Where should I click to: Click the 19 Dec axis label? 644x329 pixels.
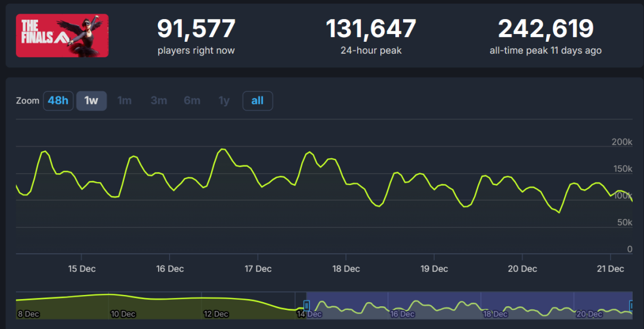point(434,269)
